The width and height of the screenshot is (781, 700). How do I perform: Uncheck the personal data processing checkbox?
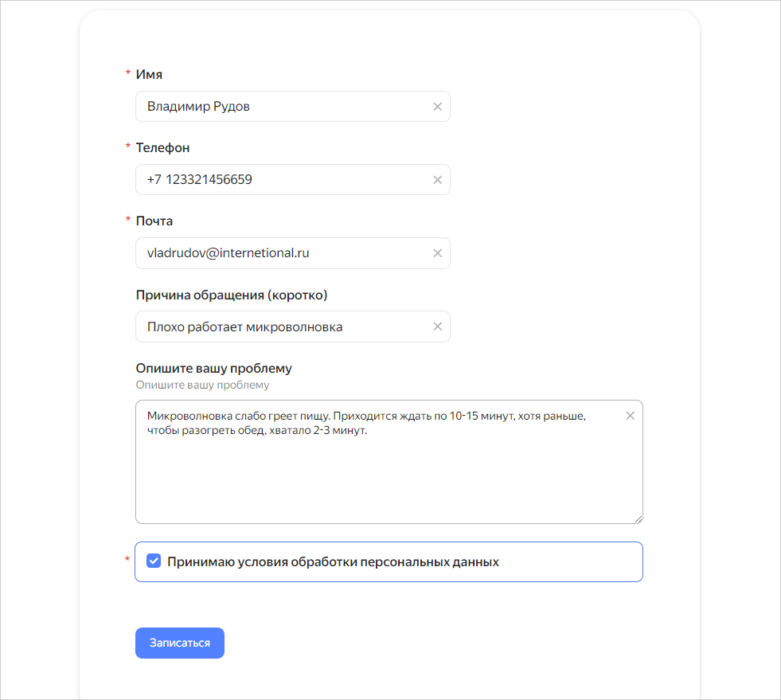[x=154, y=561]
